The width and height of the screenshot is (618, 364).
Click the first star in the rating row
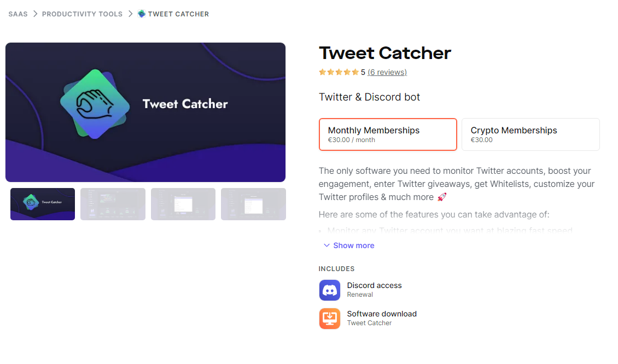(x=322, y=72)
